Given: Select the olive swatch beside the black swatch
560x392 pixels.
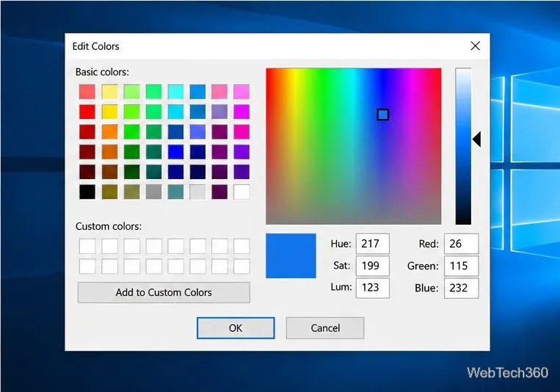Looking at the screenshot, I should click(x=109, y=192).
